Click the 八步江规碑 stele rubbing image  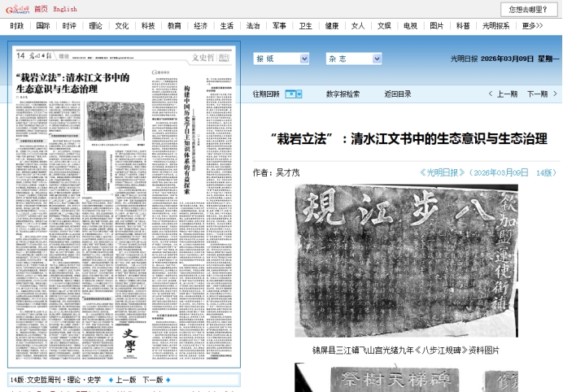[x=405, y=260]
